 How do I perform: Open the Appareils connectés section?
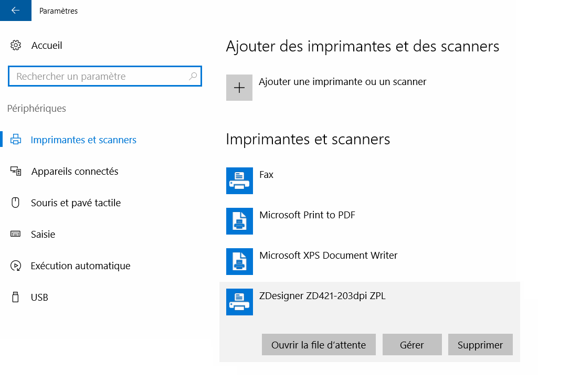pos(75,172)
